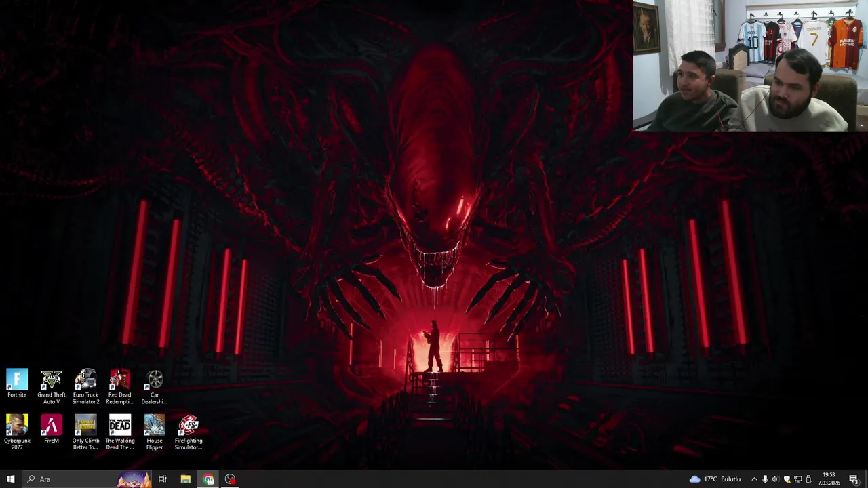This screenshot has width=868, height=488.
Task: Select Only Climb Better Together icon
Action: click(x=85, y=432)
